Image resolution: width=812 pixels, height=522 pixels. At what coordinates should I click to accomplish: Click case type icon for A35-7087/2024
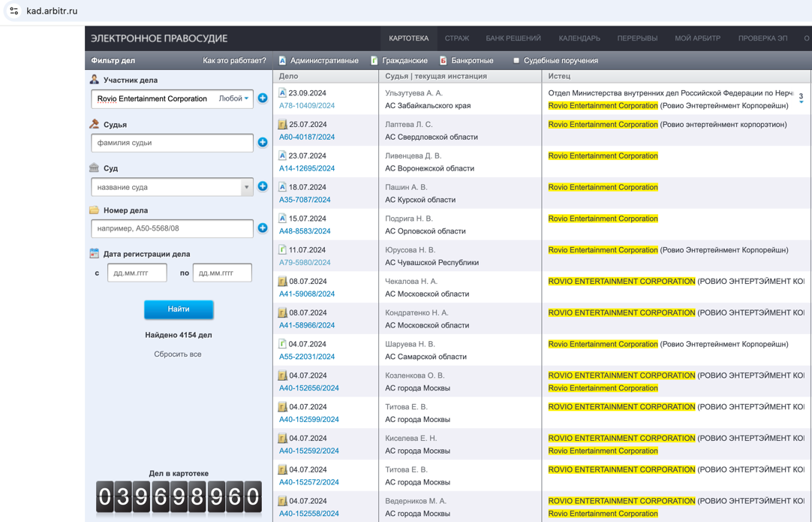[282, 186]
